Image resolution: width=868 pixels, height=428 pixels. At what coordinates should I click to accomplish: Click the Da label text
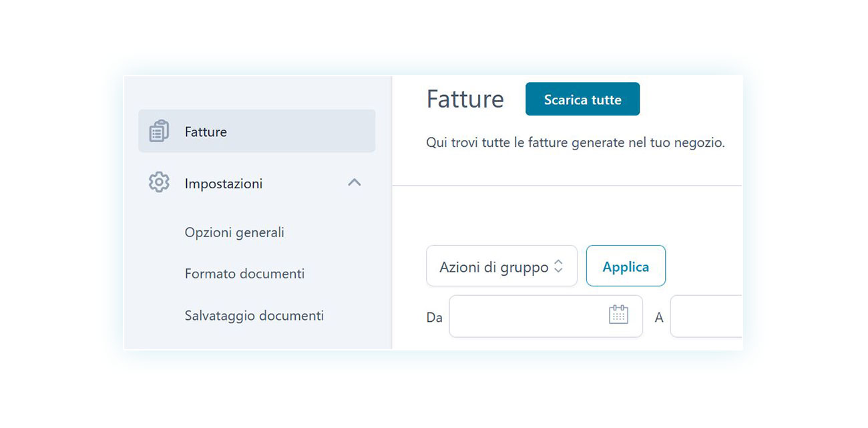(x=434, y=318)
